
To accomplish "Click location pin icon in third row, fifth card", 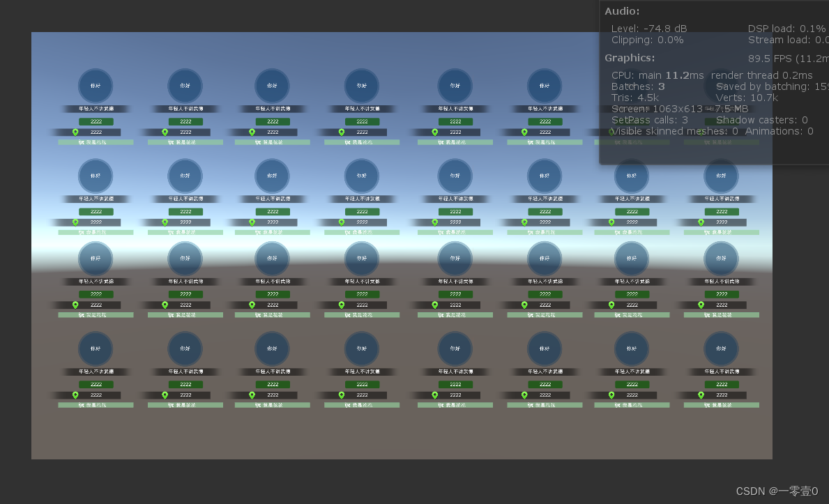I will coord(434,305).
